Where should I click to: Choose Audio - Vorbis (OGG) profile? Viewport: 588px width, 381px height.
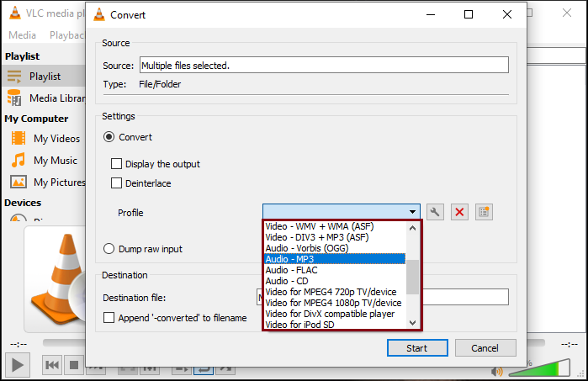point(335,248)
